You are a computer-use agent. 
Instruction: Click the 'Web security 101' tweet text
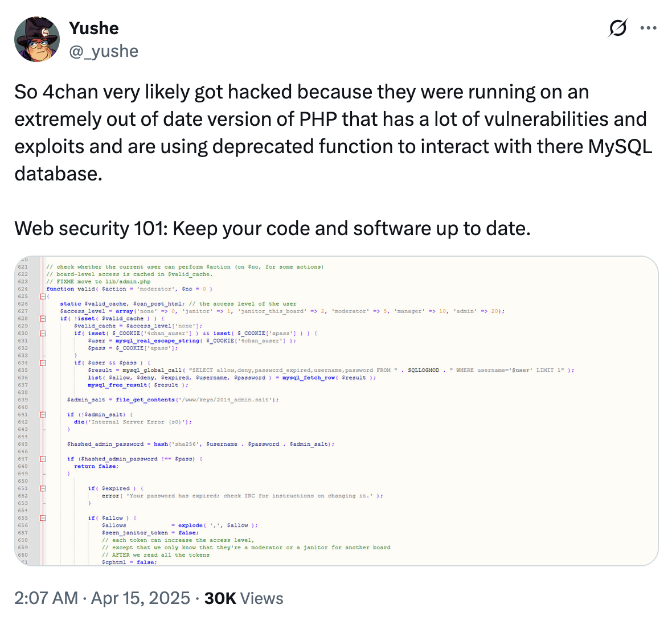[273, 228]
